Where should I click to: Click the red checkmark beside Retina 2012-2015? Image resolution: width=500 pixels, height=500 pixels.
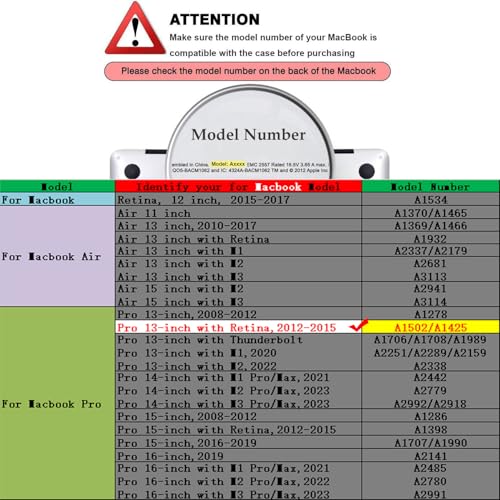tap(359, 324)
